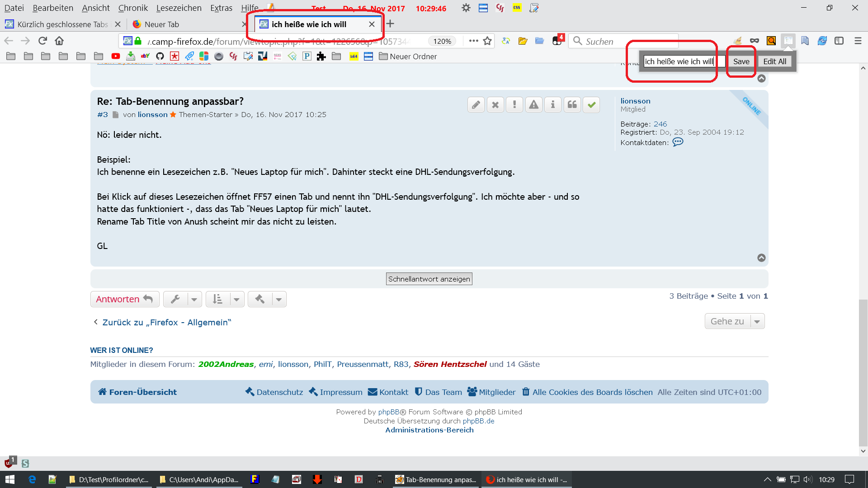The width and height of the screenshot is (868, 488).
Task: Click the Save button in rename popup
Action: click(741, 61)
